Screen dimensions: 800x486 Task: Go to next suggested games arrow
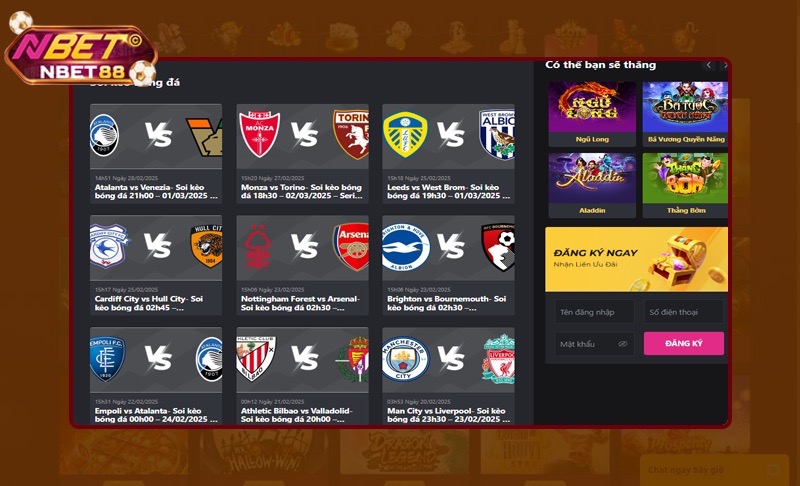click(725, 65)
